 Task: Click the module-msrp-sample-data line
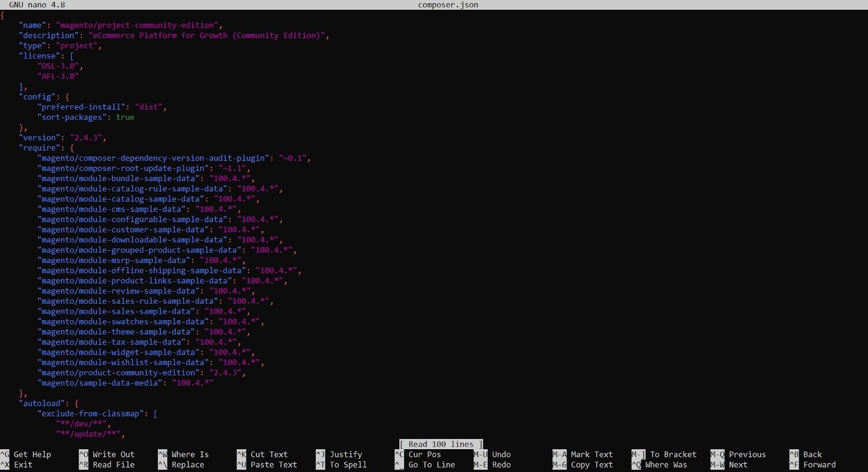pos(142,260)
